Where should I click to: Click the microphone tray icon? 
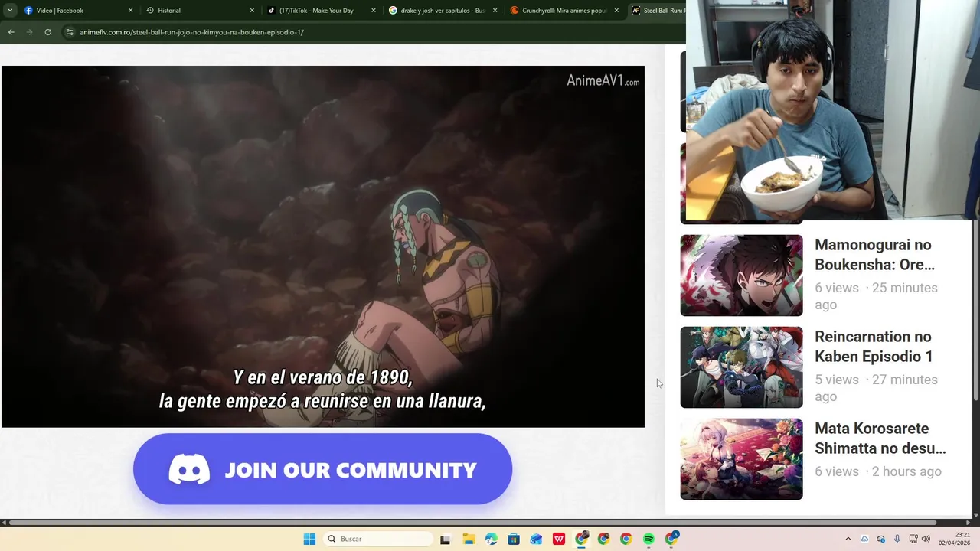click(897, 539)
